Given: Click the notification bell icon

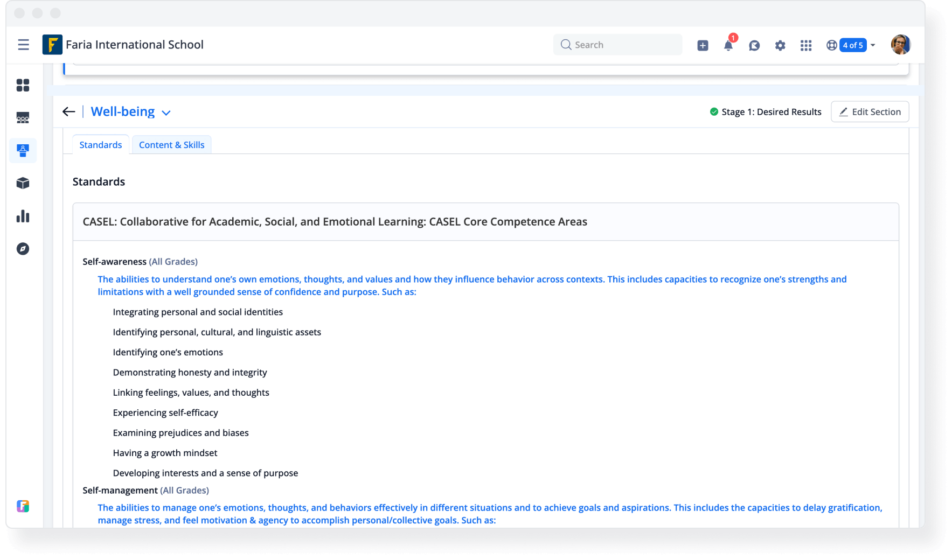Looking at the screenshot, I should [728, 45].
